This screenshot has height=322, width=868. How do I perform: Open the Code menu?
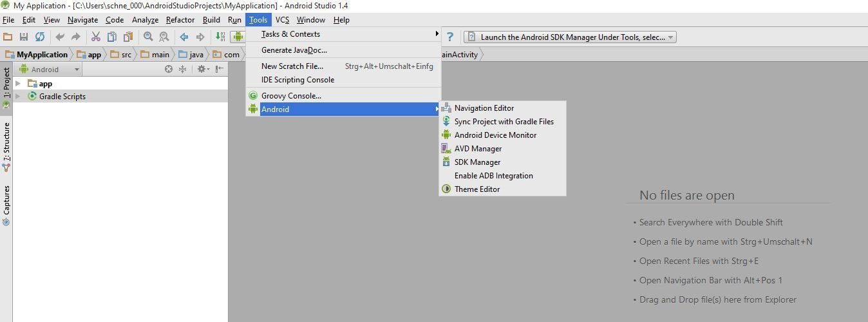click(115, 20)
